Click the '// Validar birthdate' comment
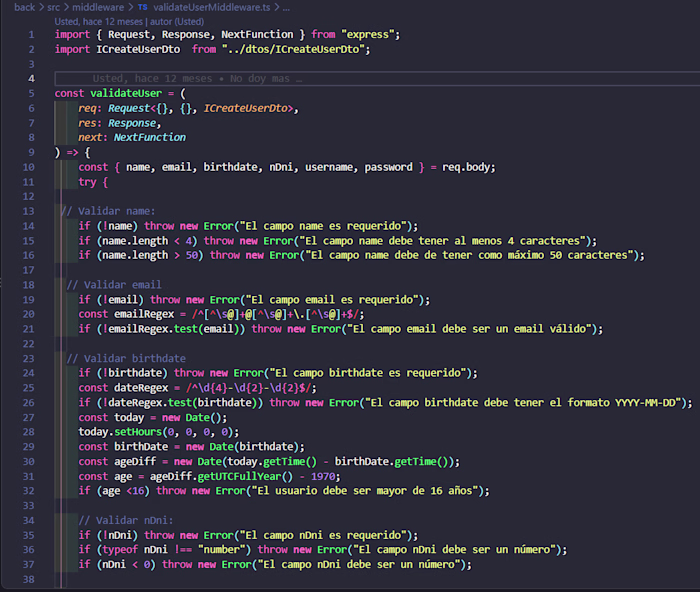The image size is (700, 592). point(126,359)
